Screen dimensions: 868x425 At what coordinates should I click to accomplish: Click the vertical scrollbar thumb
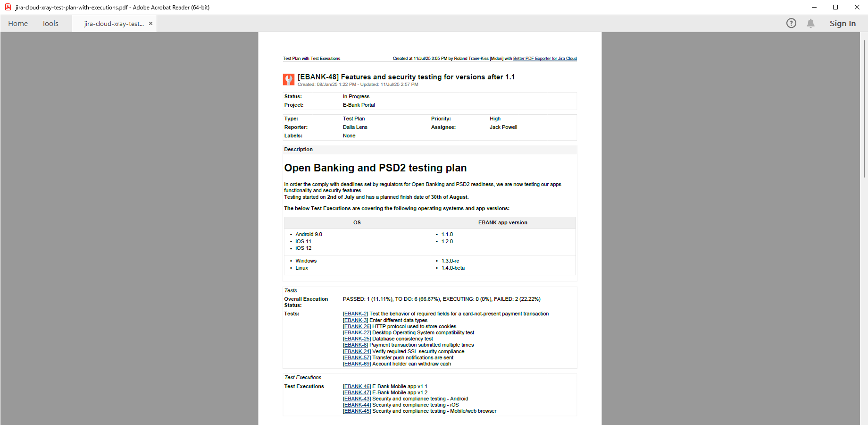coord(864,109)
